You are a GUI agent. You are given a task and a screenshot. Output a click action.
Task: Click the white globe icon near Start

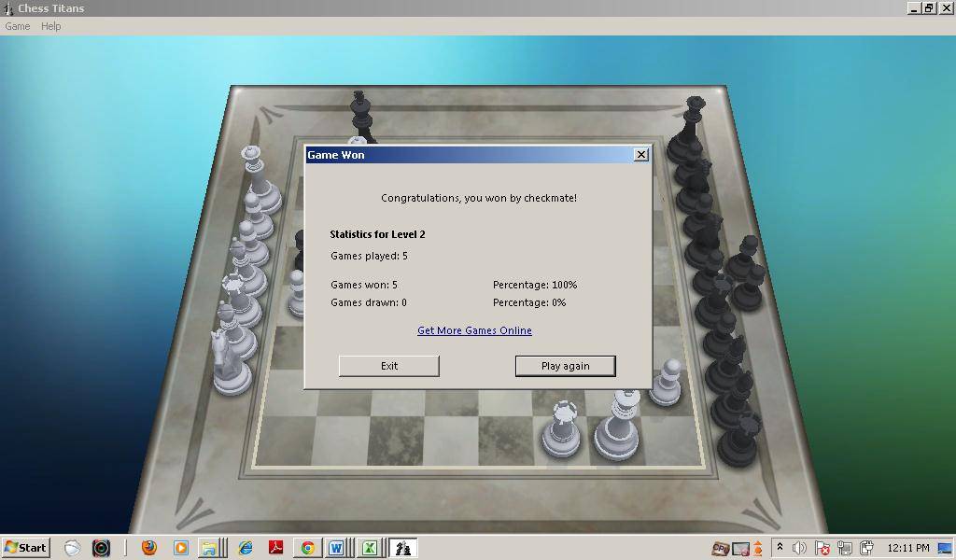click(x=72, y=548)
